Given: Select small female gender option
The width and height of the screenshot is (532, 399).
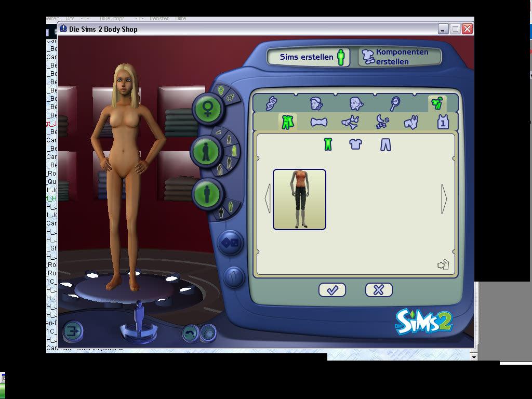Looking at the screenshot, I should 221,91.
